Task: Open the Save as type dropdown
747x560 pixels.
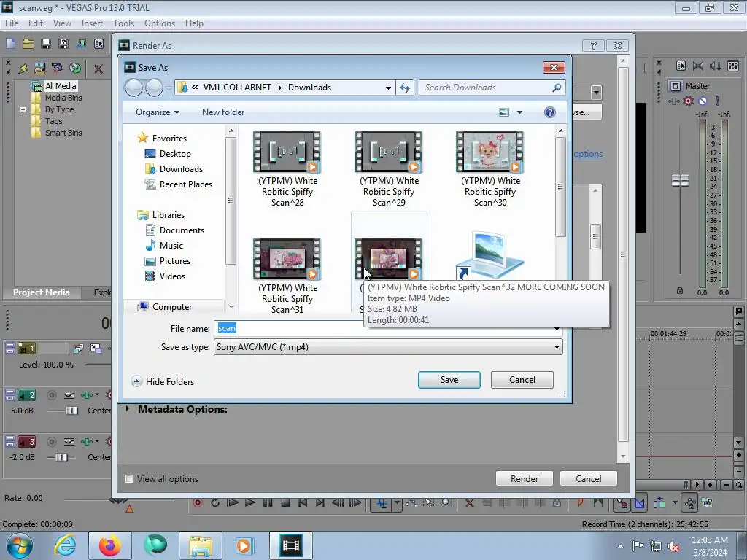Action: pyautogui.click(x=557, y=346)
